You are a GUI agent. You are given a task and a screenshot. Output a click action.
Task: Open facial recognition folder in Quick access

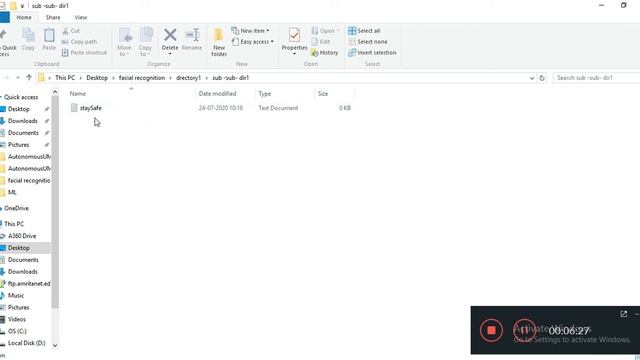(29, 180)
